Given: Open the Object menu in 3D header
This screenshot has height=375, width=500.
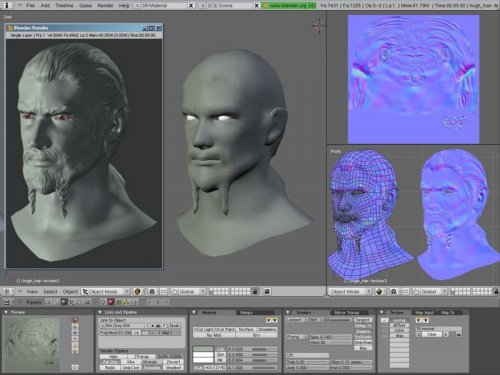Looking at the screenshot, I should click(70, 292).
